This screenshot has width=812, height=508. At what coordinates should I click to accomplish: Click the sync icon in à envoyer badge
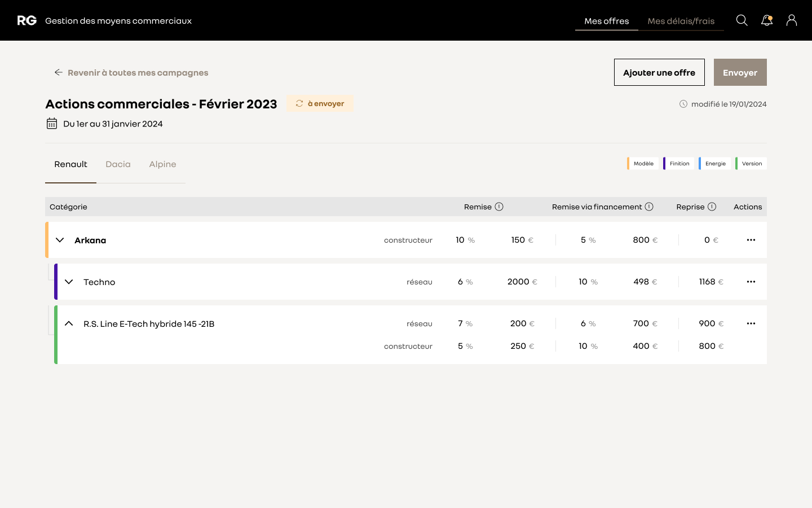click(299, 103)
